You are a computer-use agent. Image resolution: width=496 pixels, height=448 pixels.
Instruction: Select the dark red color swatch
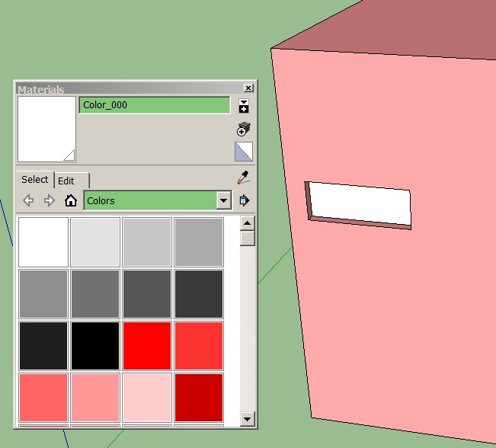pyautogui.click(x=199, y=397)
